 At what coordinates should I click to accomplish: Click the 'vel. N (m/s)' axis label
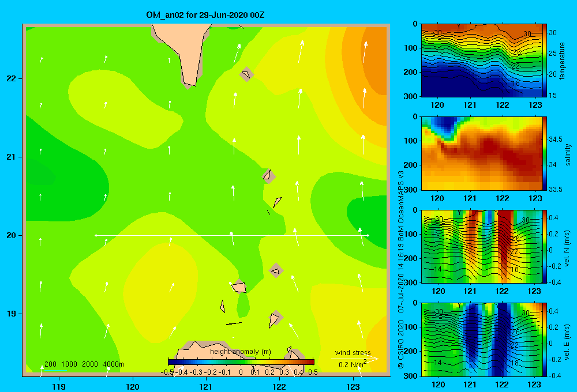coord(567,248)
